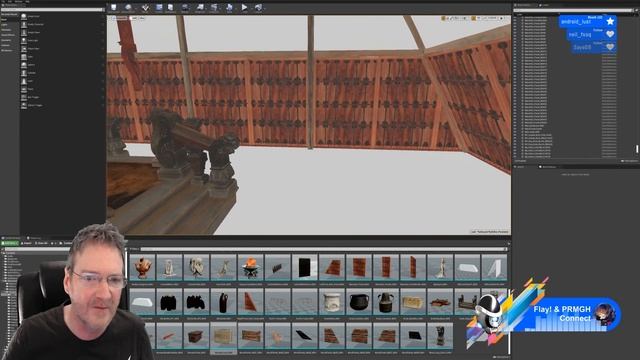Image resolution: width=640 pixels, height=360 pixels.
Task: Select Cone in Place Actors
Action: click(62, 81)
